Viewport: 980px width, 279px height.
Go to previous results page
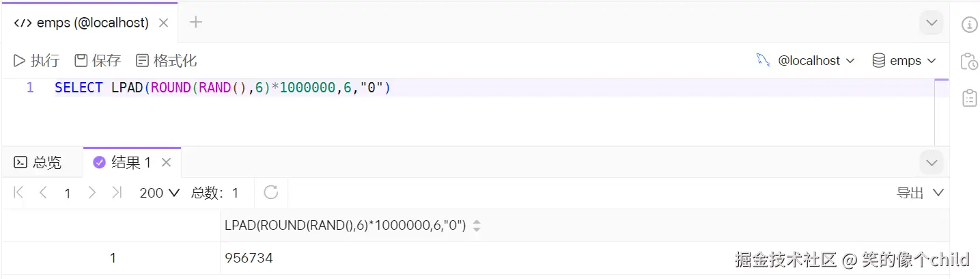(43, 193)
